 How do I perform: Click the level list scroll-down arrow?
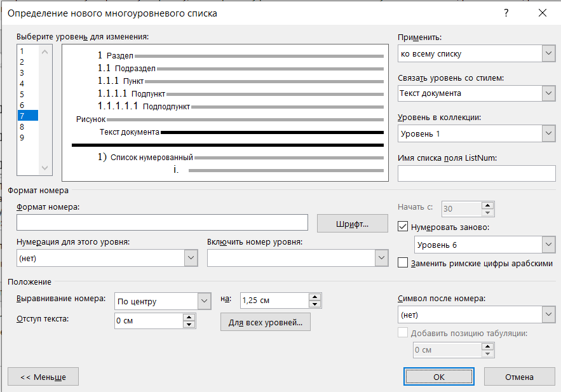pos(44,168)
